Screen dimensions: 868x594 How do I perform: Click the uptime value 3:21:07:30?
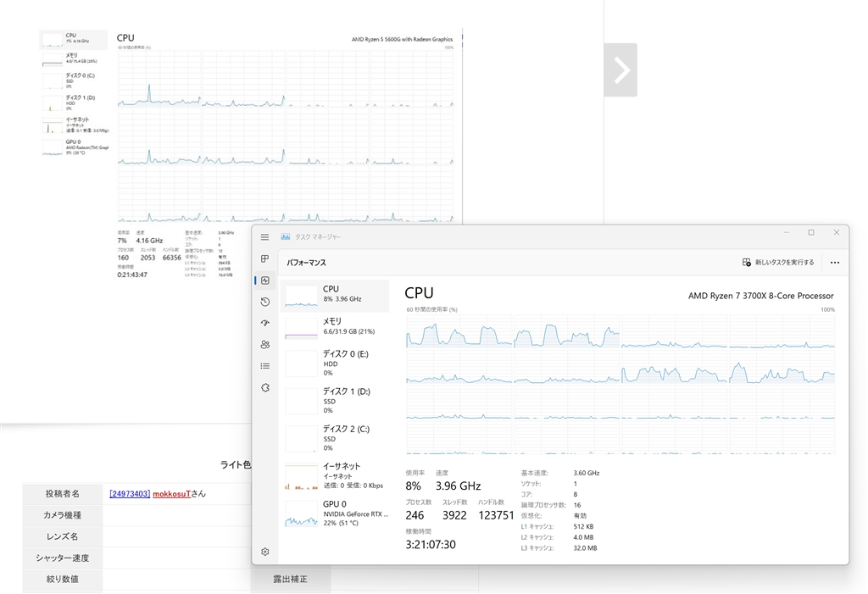tap(430, 545)
